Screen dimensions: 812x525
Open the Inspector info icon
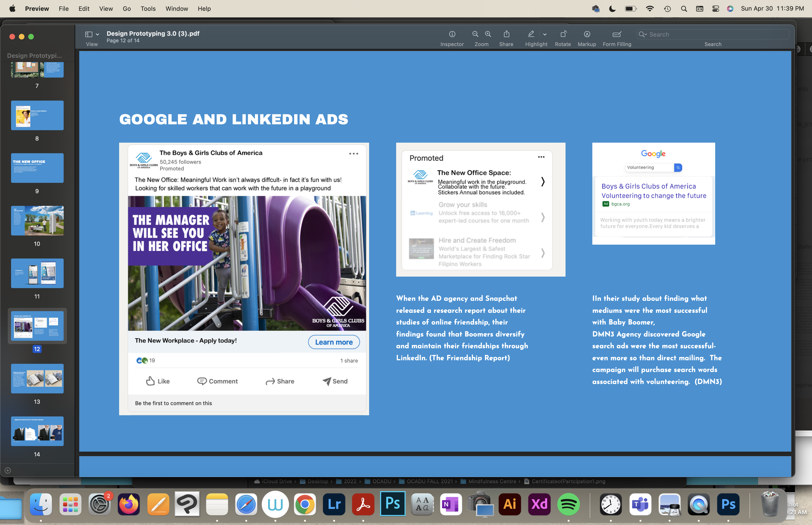452,34
